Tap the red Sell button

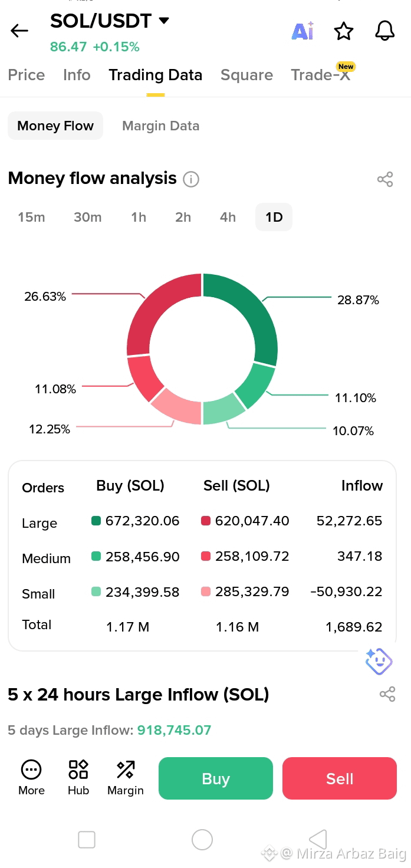340,778
